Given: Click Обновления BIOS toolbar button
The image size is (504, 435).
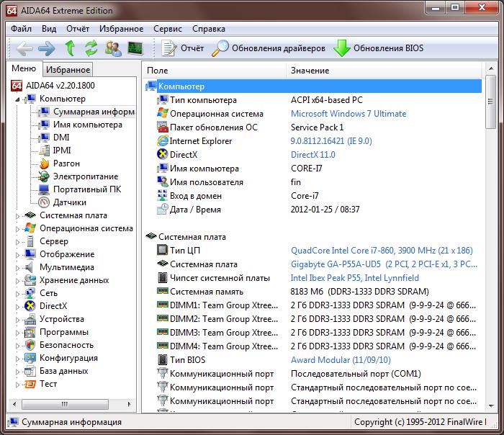Looking at the screenshot, I should [x=378, y=48].
